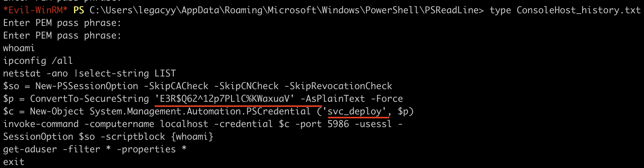Viewport: 644px width, 168px height.
Task: Click the ConvertTo-SecureString cmdlet text
Action: [90, 99]
